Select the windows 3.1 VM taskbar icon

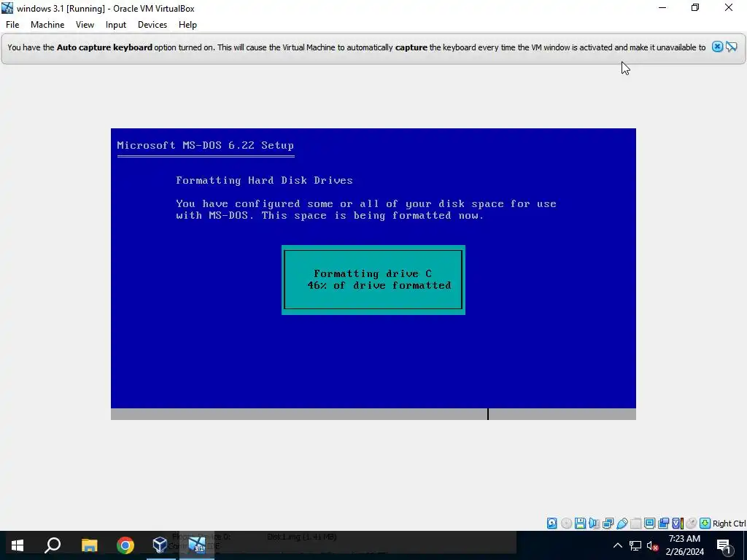tap(197, 545)
